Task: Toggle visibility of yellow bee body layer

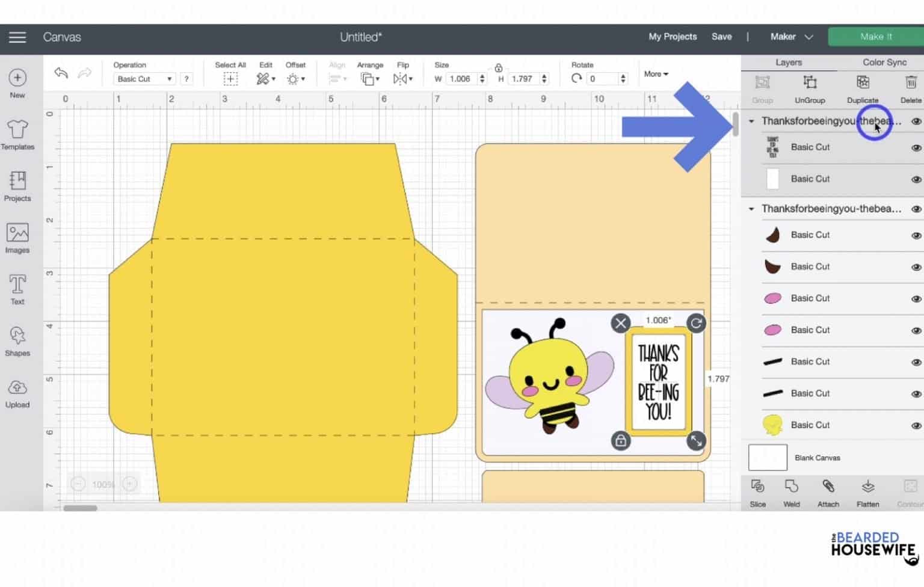Action: point(916,426)
